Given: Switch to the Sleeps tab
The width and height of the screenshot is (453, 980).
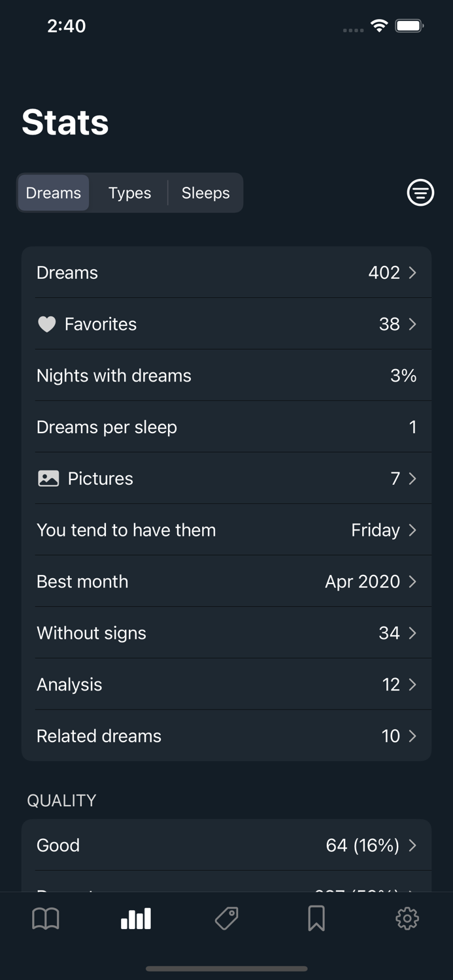Looking at the screenshot, I should tap(205, 193).
